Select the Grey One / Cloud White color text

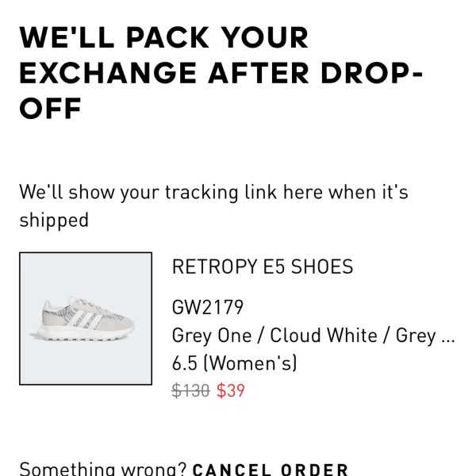click(274, 336)
